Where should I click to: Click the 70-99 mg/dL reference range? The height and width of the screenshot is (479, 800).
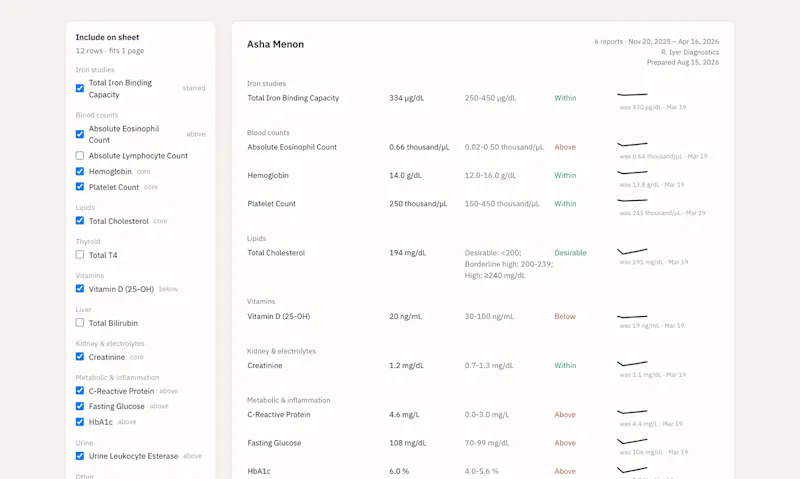tap(487, 443)
